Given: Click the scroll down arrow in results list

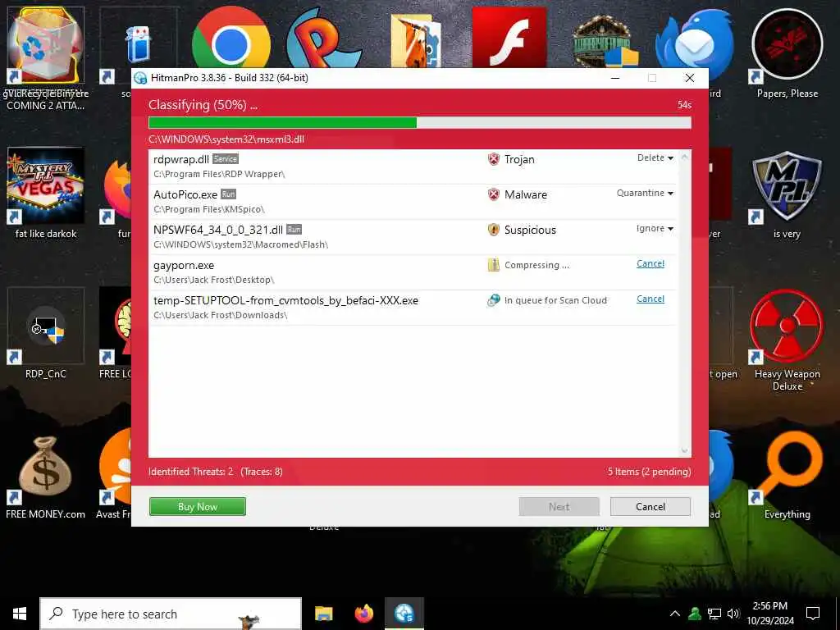Looking at the screenshot, I should point(684,451).
